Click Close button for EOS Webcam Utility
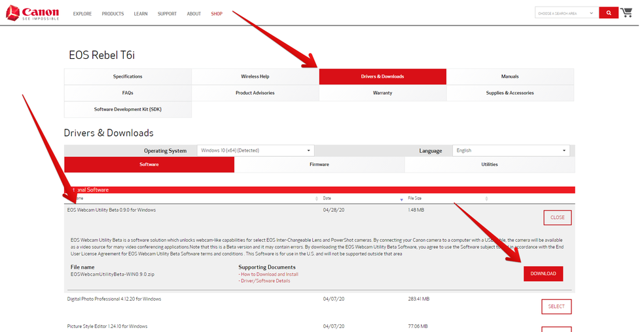This screenshot has width=644, height=332. coord(558,218)
